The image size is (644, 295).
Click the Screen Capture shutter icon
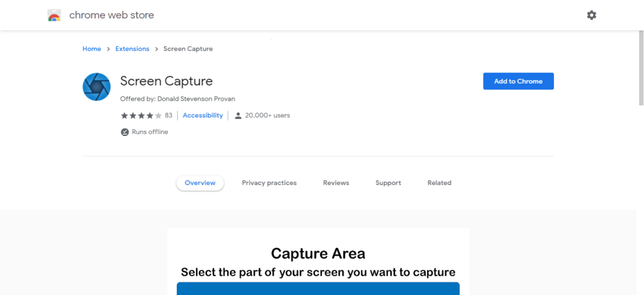[96, 87]
